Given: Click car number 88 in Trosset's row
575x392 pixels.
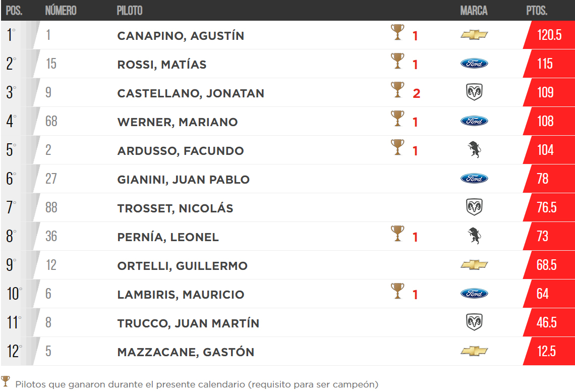Looking at the screenshot, I should tap(51, 208).
